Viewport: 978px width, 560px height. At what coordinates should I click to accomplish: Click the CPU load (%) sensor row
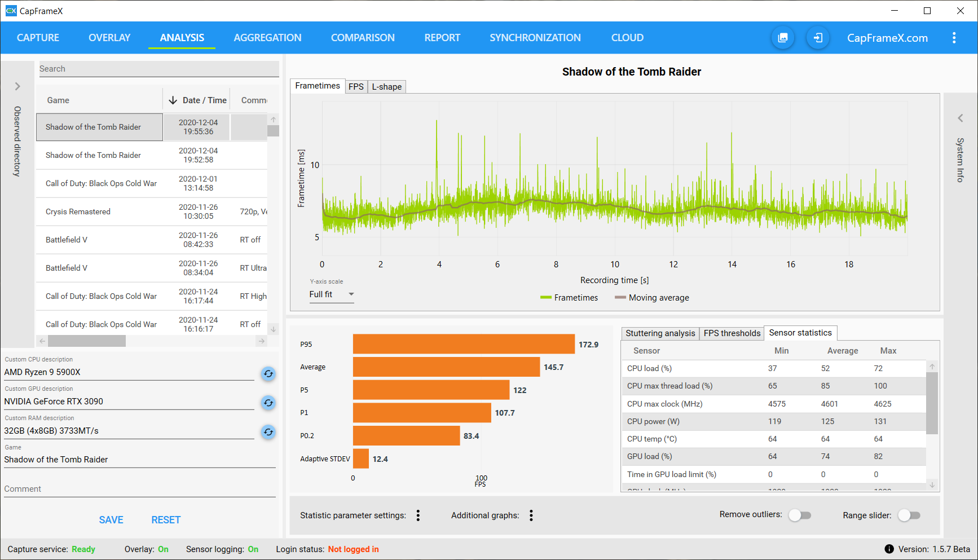774,368
